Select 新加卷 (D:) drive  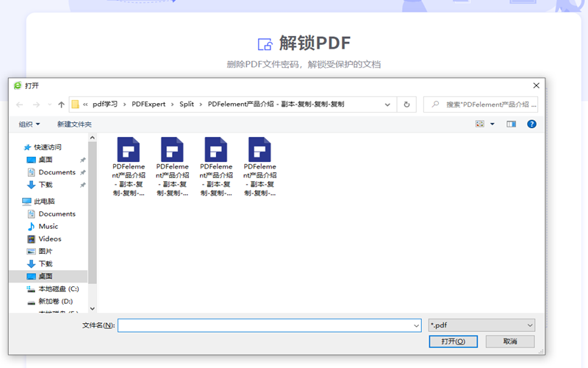[55, 301]
